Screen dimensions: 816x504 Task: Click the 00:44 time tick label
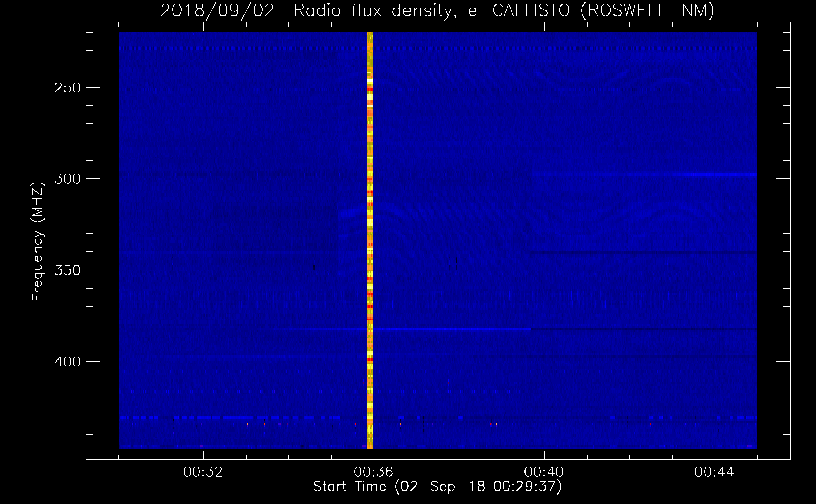(715, 472)
